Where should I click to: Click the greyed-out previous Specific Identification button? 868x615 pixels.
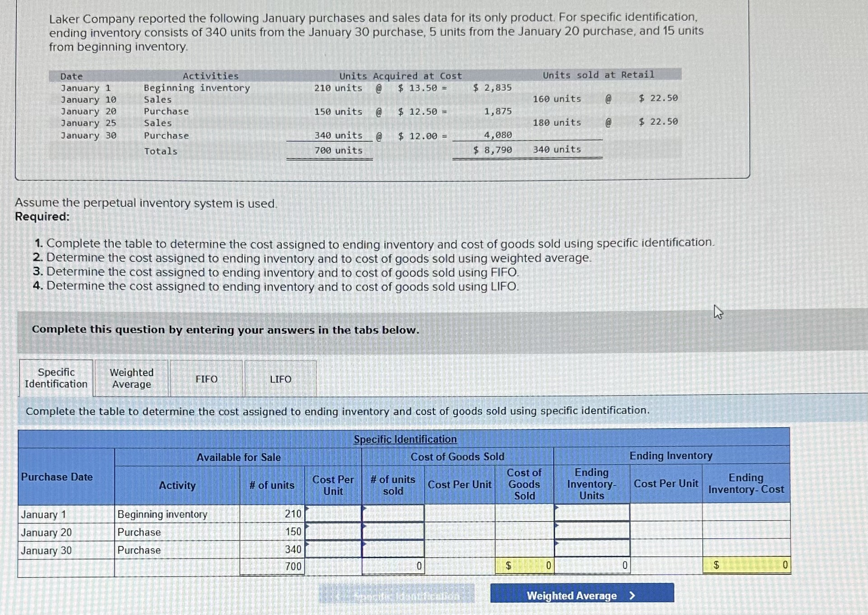point(396,596)
